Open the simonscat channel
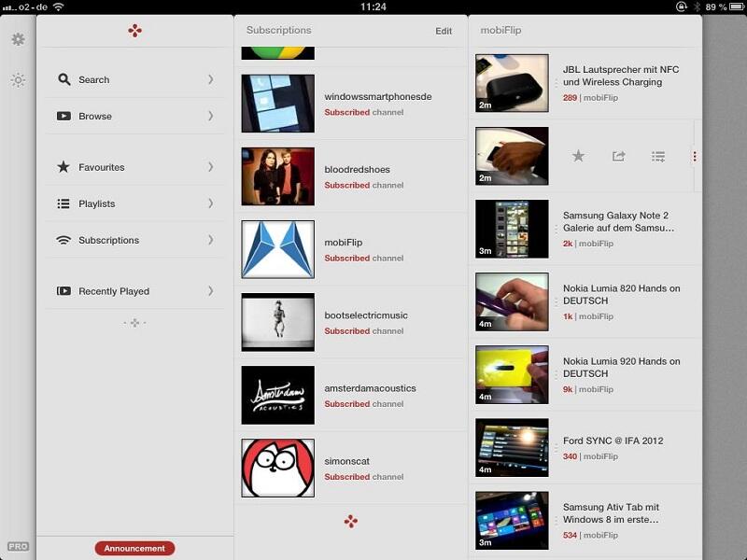747x560 pixels. 351,468
